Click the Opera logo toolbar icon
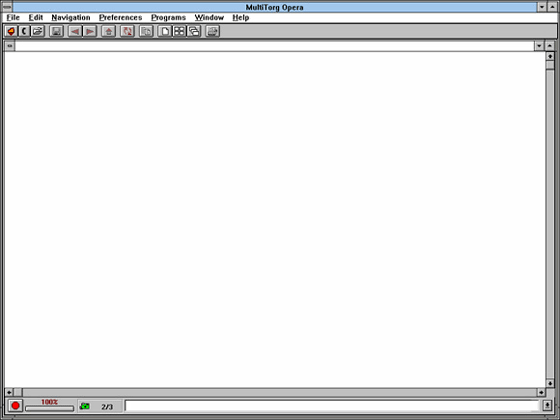Screen dimensions: 560x420 [11, 31]
